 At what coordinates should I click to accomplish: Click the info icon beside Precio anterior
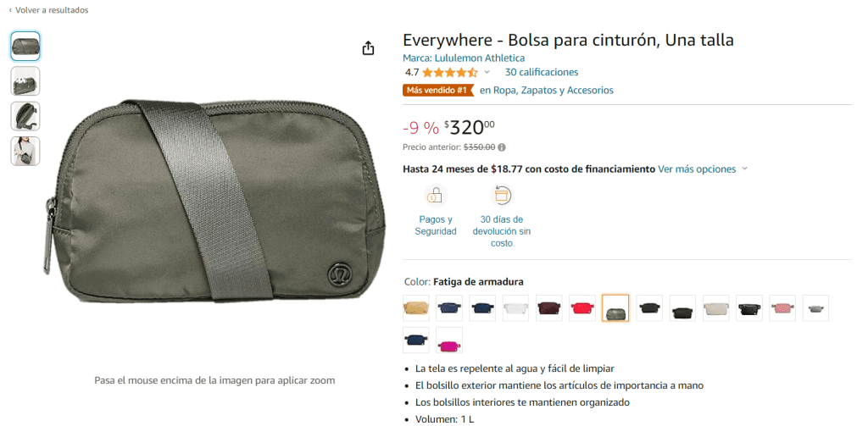click(502, 147)
